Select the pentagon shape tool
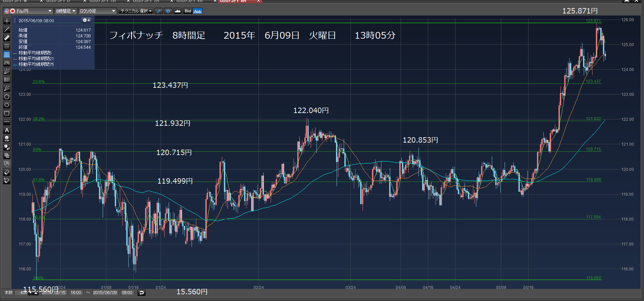Screen dimensions: 644x301 click(x=7, y=97)
